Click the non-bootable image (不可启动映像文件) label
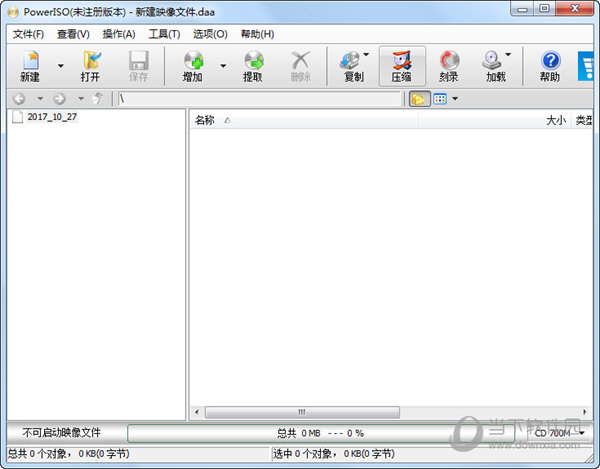Viewport: 600px width, 469px height. [x=61, y=433]
